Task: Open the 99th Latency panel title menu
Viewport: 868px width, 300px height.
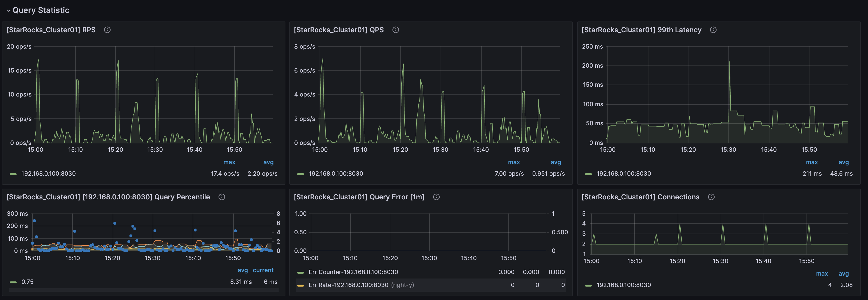Action: coord(642,30)
